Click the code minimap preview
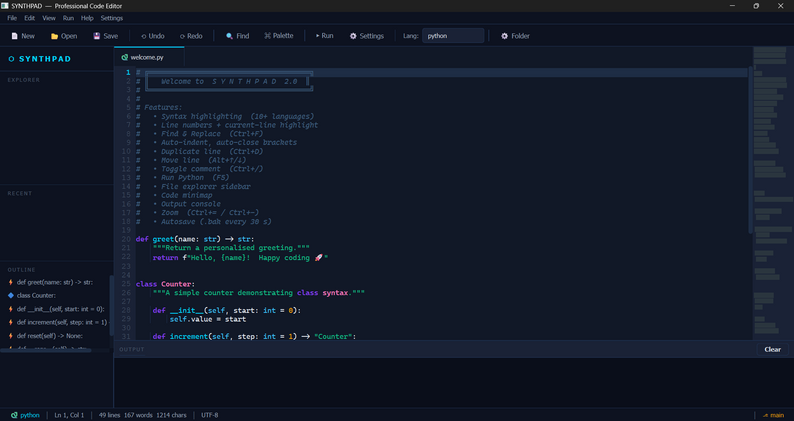The height and width of the screenshot is (421, 794). [773, 193]
